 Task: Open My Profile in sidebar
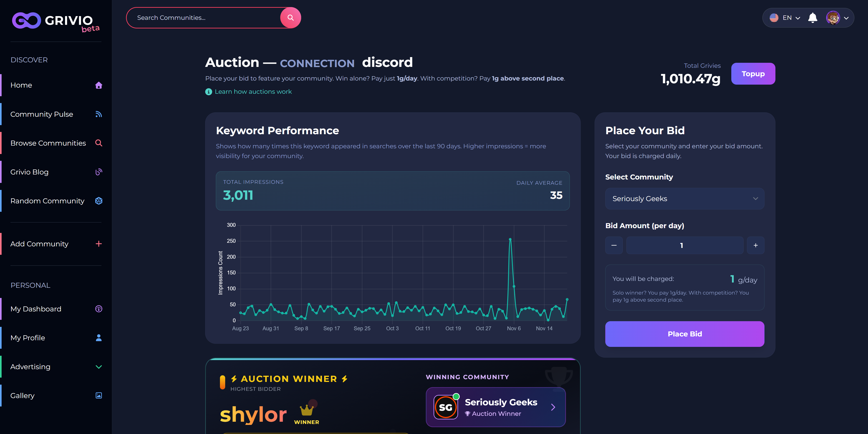click(28, 338)
